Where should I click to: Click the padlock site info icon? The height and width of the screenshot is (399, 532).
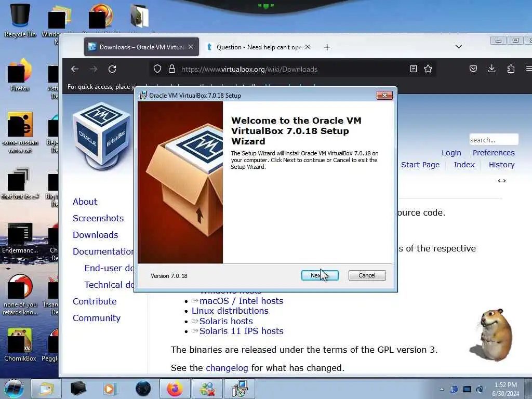(172, 69)
